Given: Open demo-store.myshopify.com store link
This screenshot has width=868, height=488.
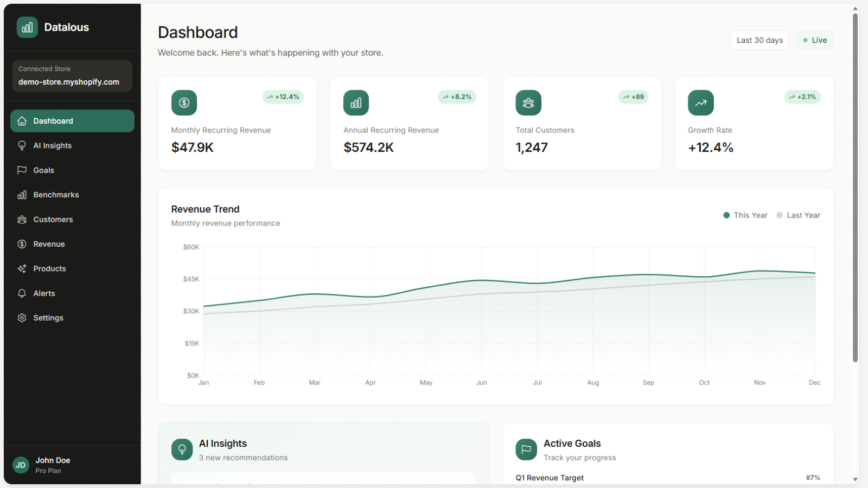Looking at the screenshot, I should [68, 82].
